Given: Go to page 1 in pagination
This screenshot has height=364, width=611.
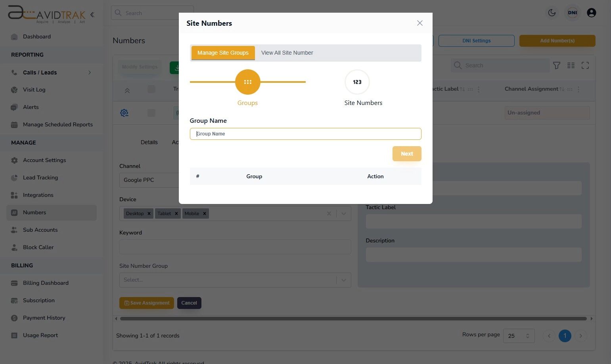Looking at the screenshot, I should point(565,336).
